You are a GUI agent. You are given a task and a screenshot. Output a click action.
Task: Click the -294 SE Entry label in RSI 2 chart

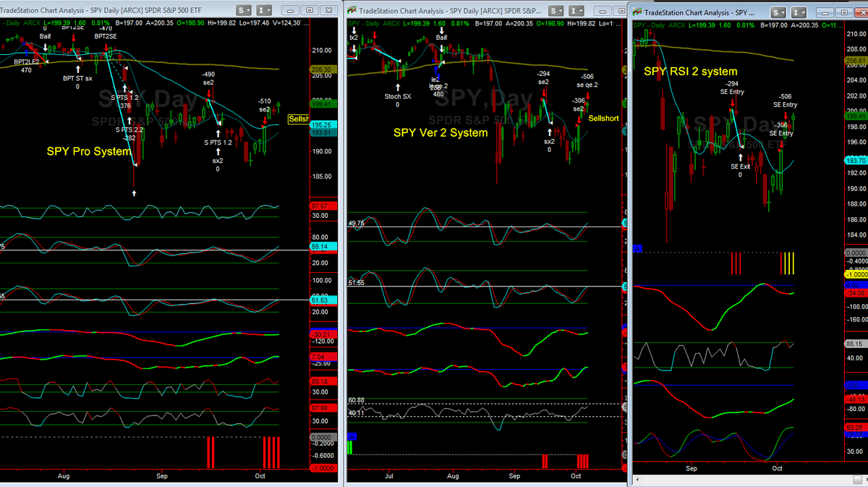pos(733,88)
